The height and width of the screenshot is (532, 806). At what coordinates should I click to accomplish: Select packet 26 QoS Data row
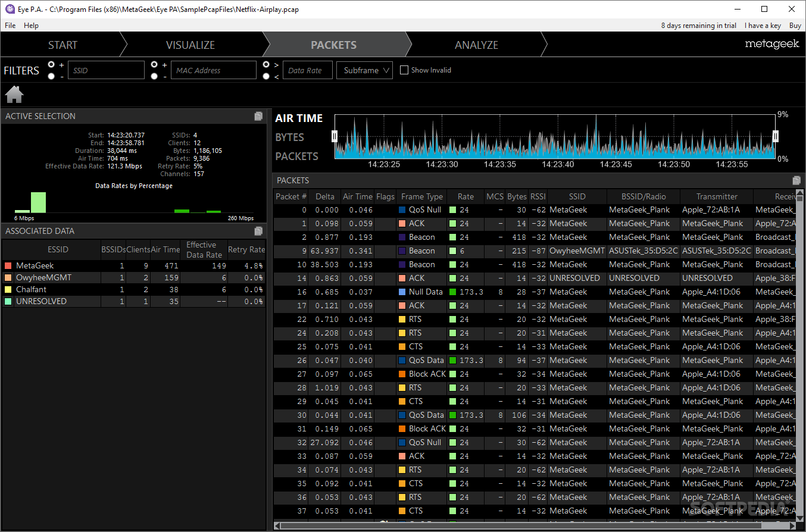[535, 361]
